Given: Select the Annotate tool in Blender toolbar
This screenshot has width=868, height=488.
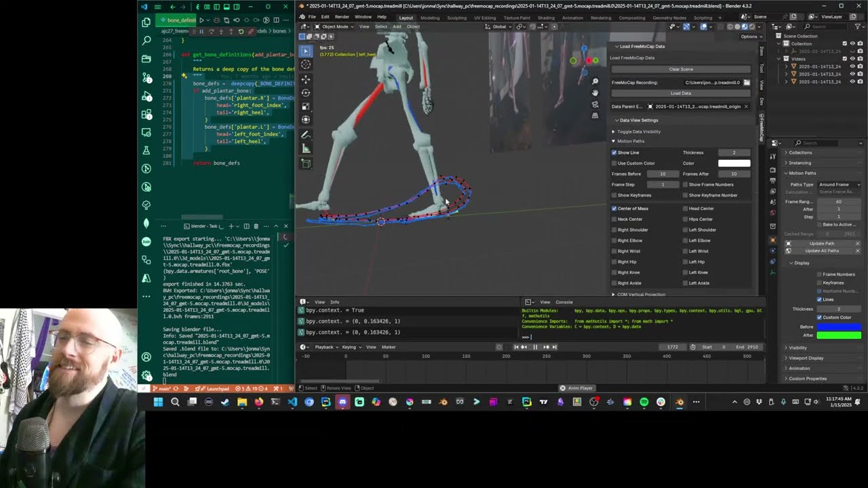Looking at the screenshot, I should pos(306,135).
